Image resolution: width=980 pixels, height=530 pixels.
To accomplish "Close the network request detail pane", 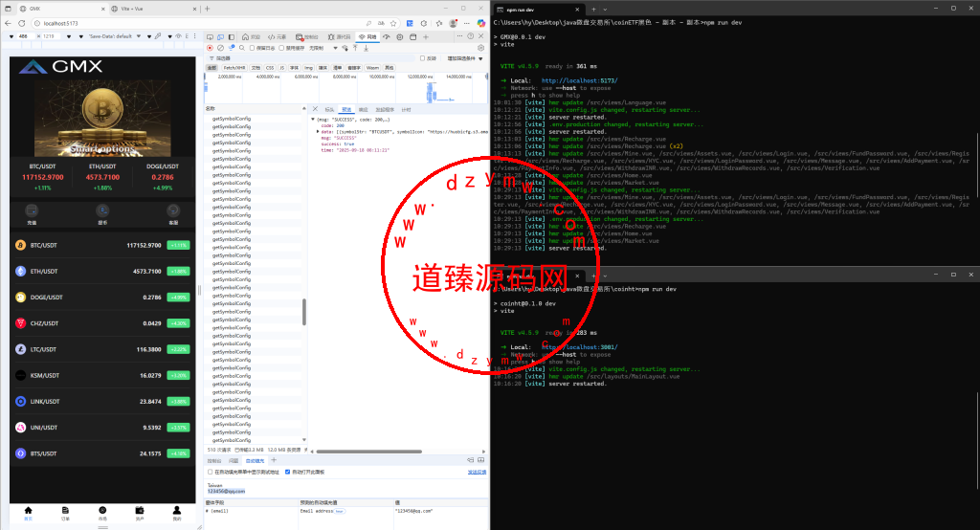I will click(315, 109).
